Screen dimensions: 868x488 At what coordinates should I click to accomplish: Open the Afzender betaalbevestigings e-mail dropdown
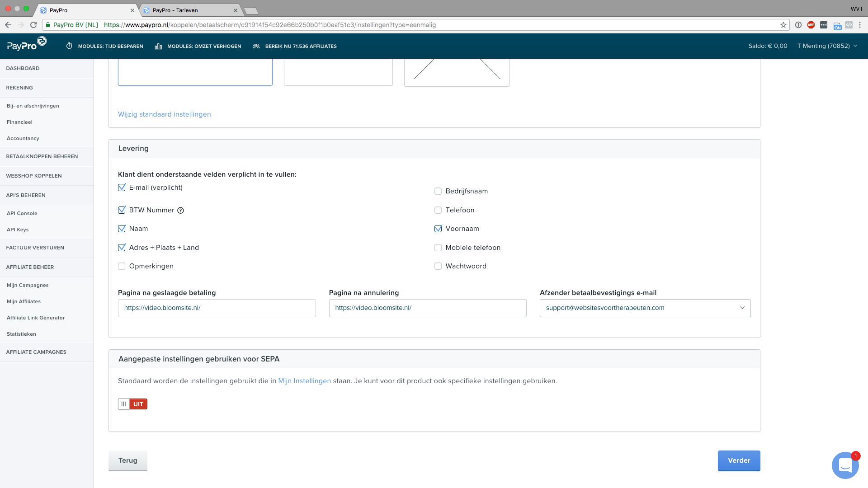click(645, 308)
